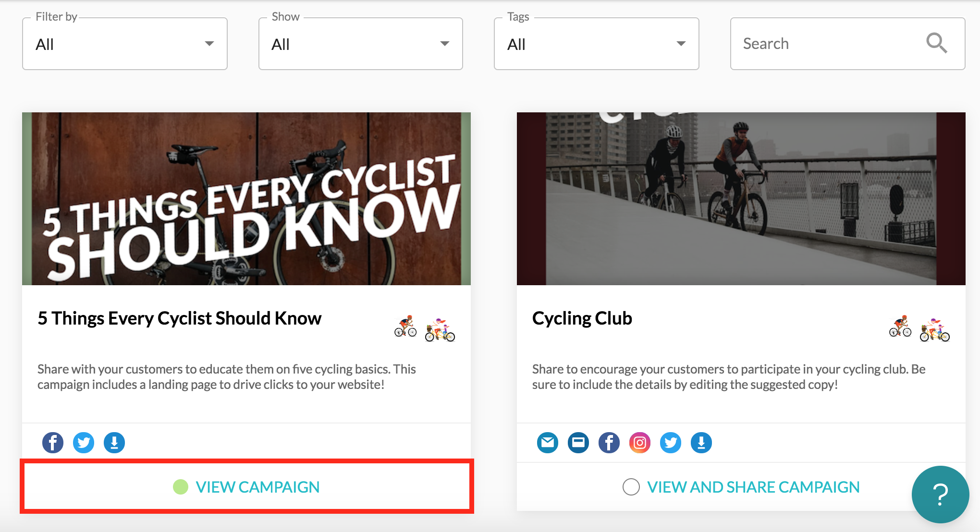Viewport: 980px width, 532px height.
Task: Expand the Show dropdown
Action: [361, 44]
